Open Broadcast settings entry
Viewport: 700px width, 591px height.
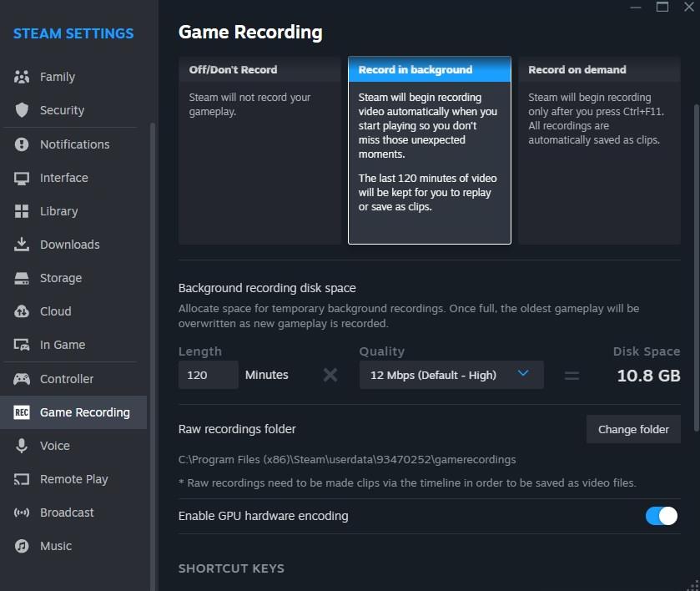(67, 513)
